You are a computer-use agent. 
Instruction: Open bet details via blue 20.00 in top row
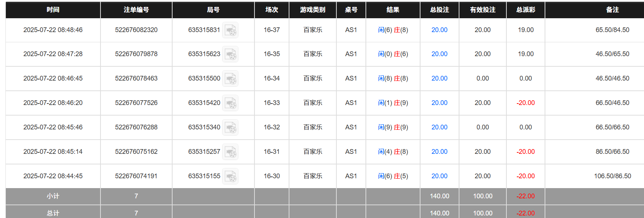point(439,30)
